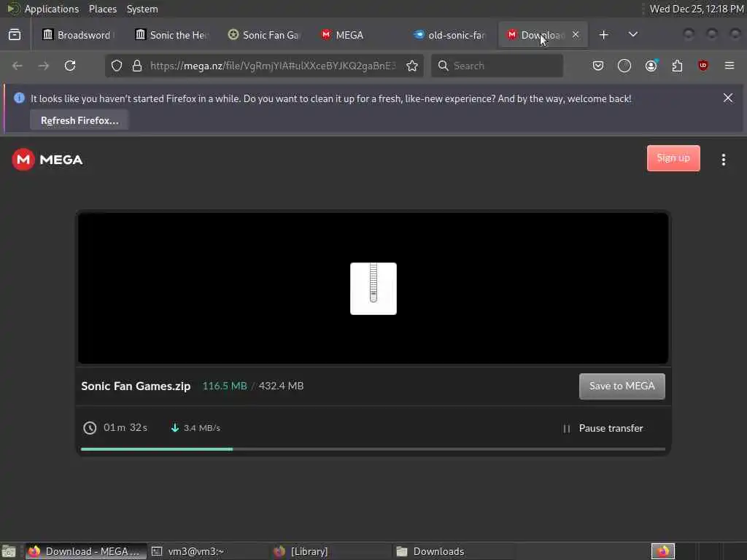Switch to Download - MEGA taskbar window
747x560 pixels.
86,551
